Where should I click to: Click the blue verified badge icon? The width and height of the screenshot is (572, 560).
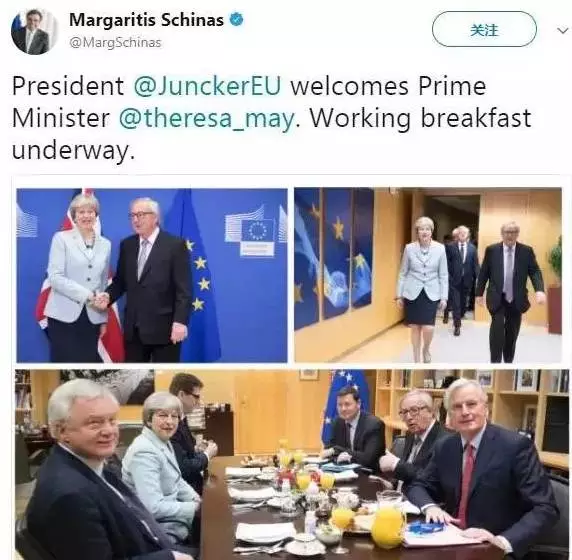236,19
